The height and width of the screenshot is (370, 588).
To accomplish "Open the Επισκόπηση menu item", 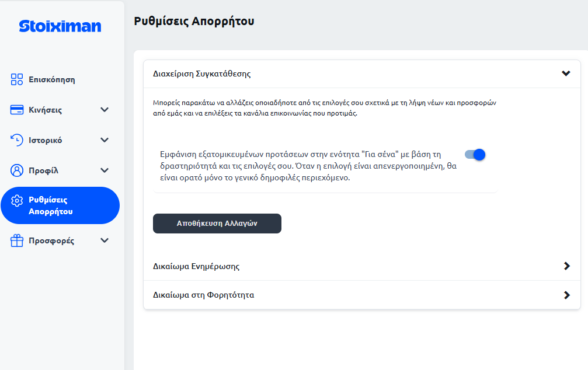I will coord(60,79).
